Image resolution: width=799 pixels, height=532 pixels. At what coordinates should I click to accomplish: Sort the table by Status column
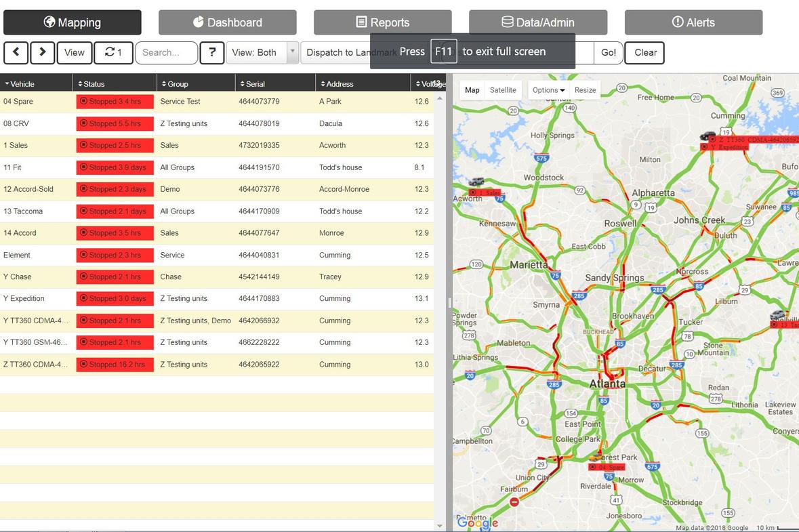point(115,84)
